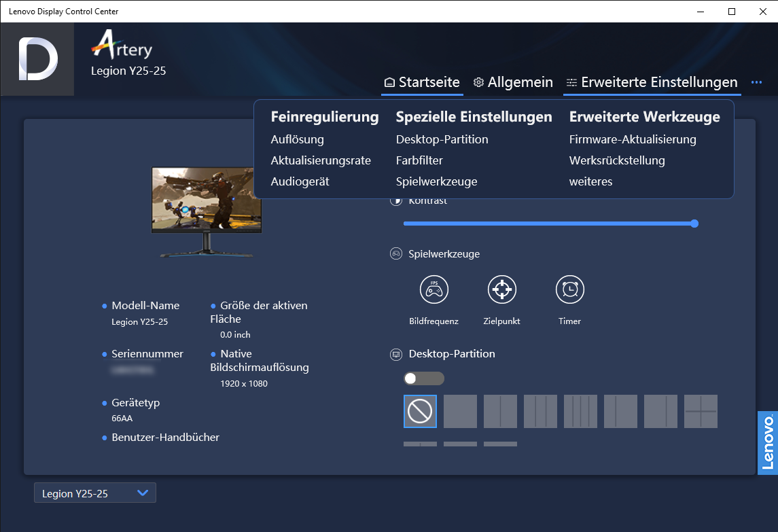
Task: Click the Spezielle Einstellungen heading
Action: click(x=474, y=117)
